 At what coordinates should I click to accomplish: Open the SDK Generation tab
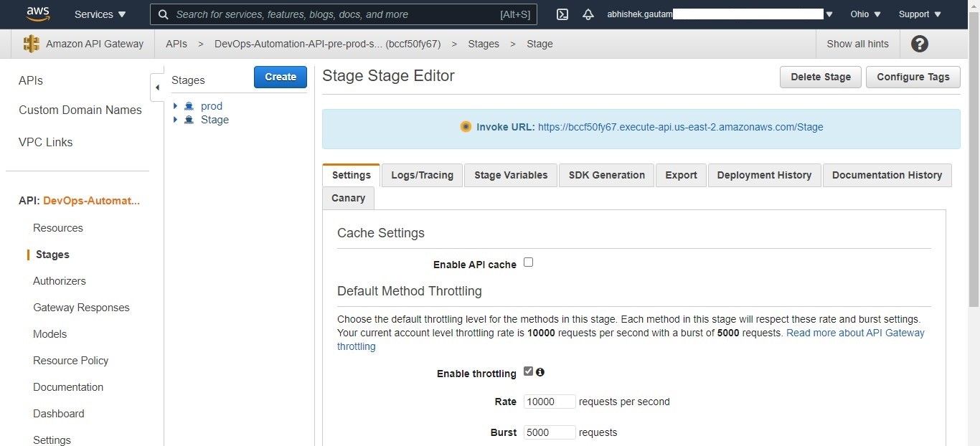[606, 175]
